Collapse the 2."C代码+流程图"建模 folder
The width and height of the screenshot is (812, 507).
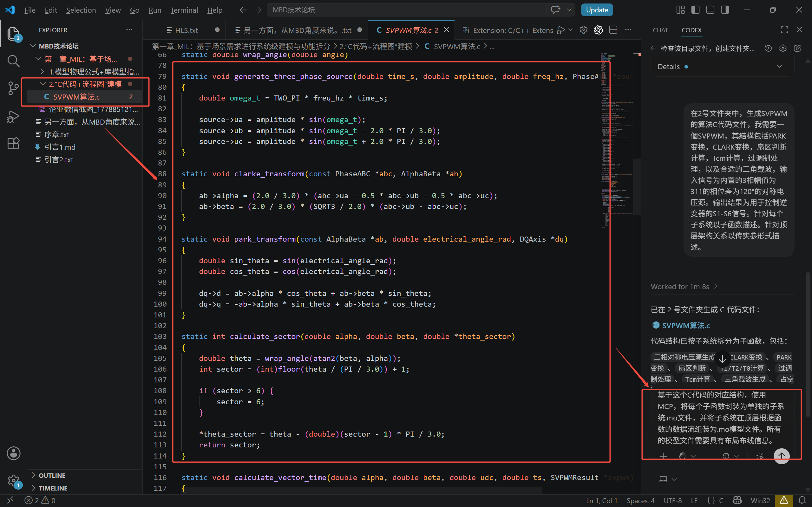point(43,84)
